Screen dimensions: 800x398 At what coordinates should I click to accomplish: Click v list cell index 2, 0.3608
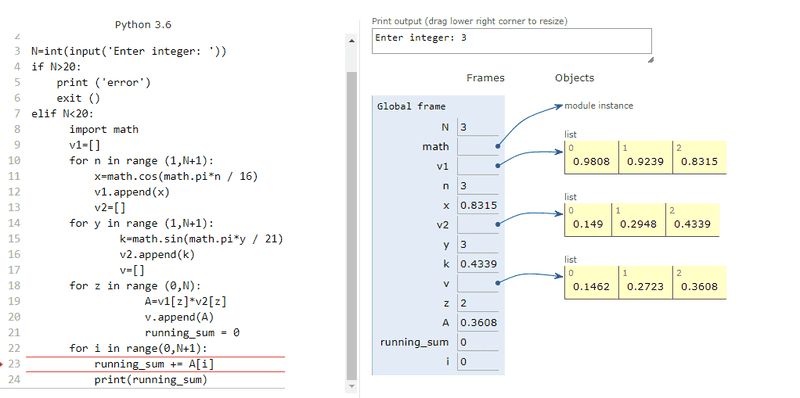[x=699, y=283]
